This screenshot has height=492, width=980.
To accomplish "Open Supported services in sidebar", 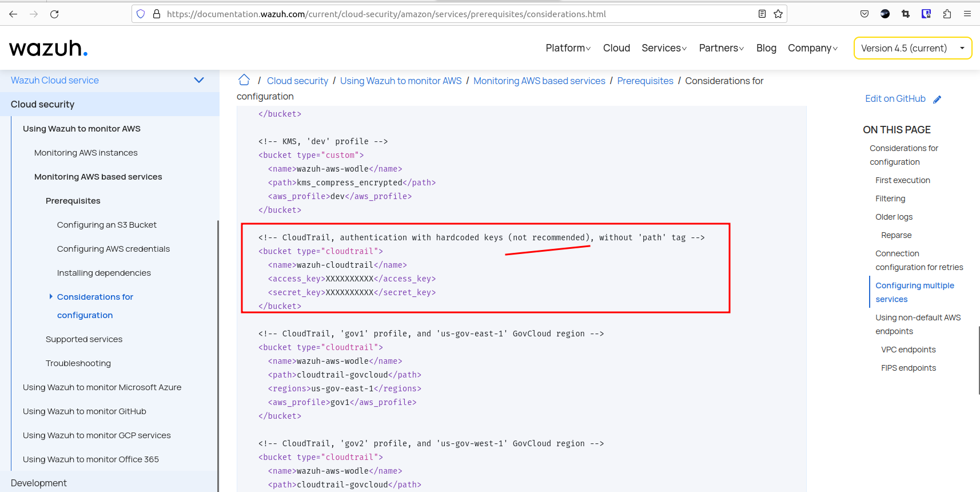I will coord(84,339).
